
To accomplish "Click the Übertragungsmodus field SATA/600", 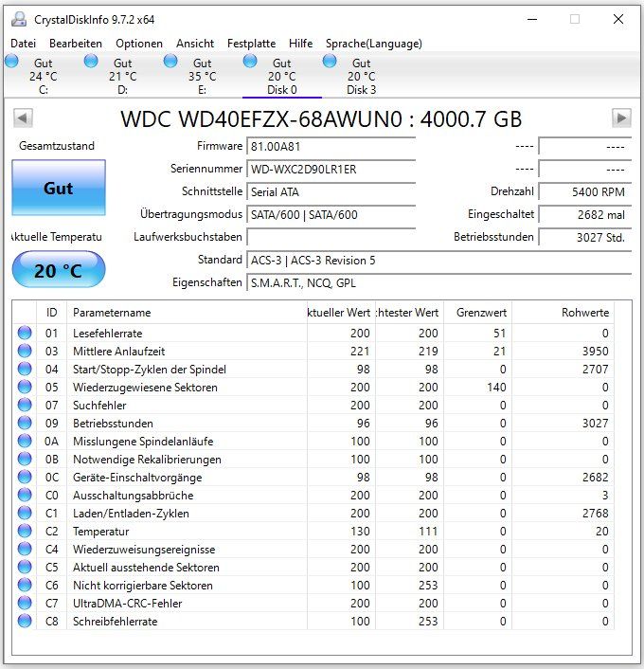I will coord(331,214).
